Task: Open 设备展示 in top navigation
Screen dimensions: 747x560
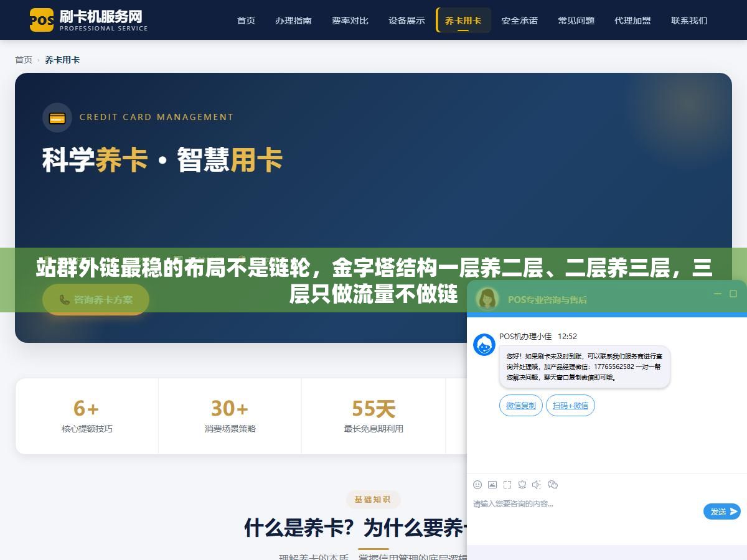Action: pos(406,21)
